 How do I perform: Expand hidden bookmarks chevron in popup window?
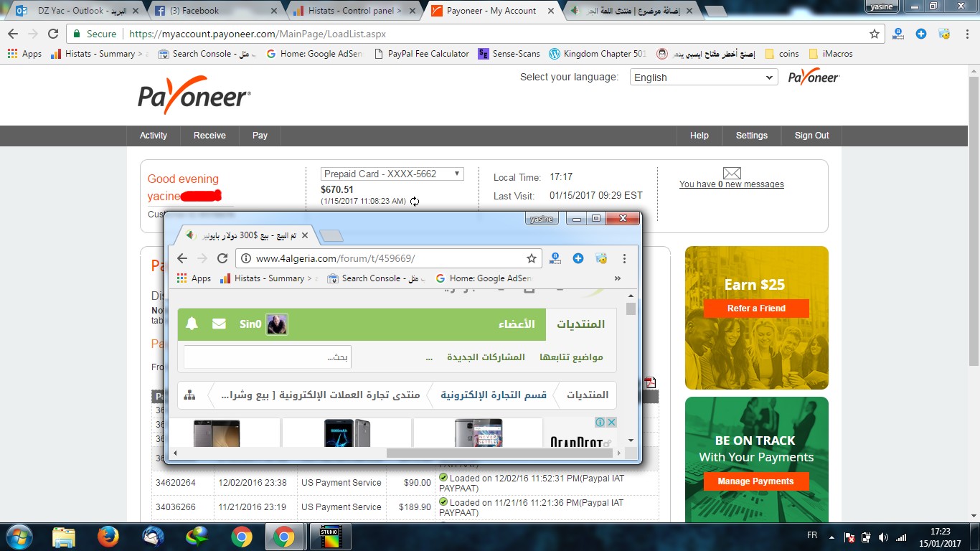(618, 278)
